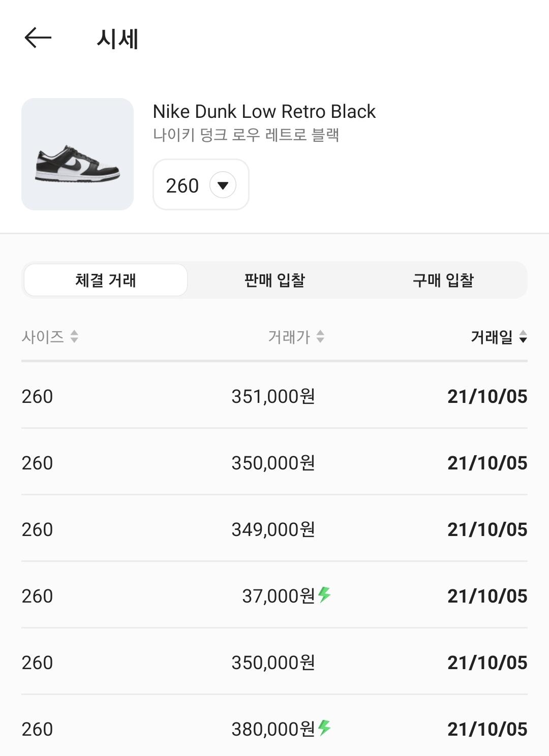This screenshot has width=549, height=756.
Task: Open the 349,000원 trade row
Action: 273,529
